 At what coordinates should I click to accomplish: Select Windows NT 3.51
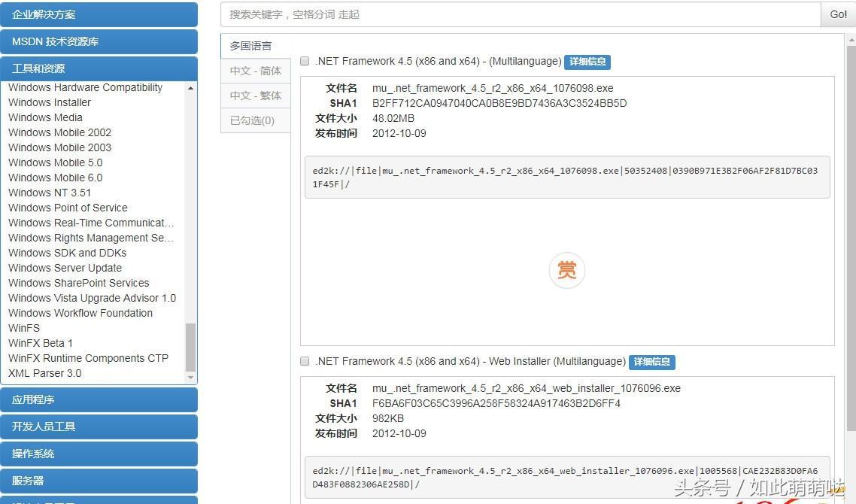pyautogui.click(x=50, y=193)
